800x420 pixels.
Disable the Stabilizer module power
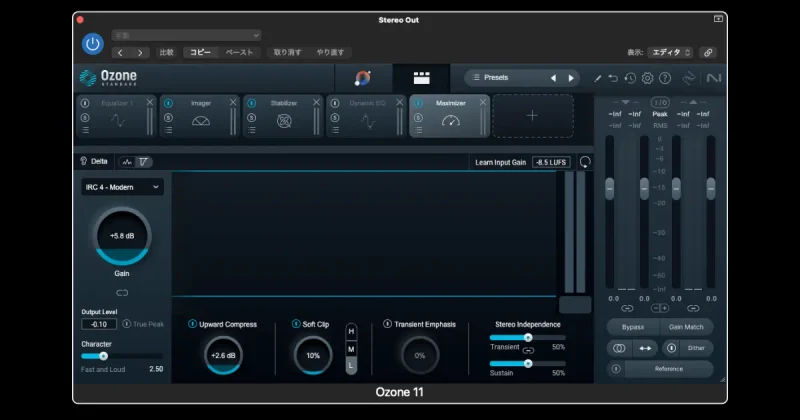coord(252,103)
